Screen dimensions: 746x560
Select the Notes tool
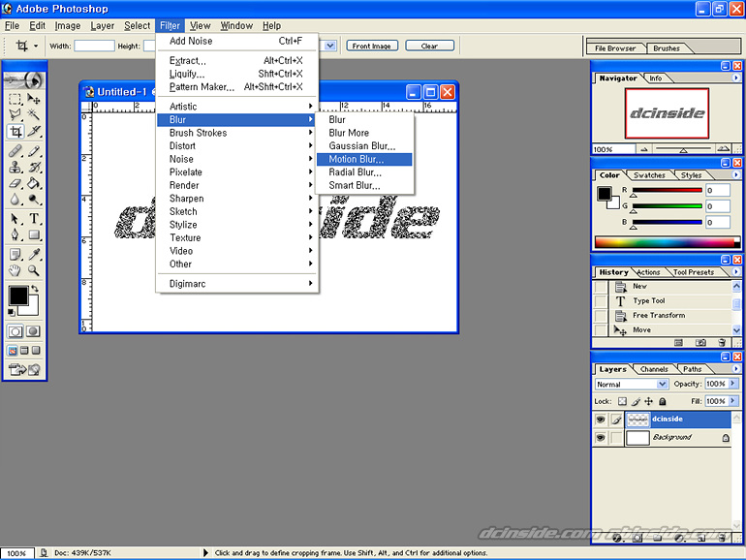point(15,255)
